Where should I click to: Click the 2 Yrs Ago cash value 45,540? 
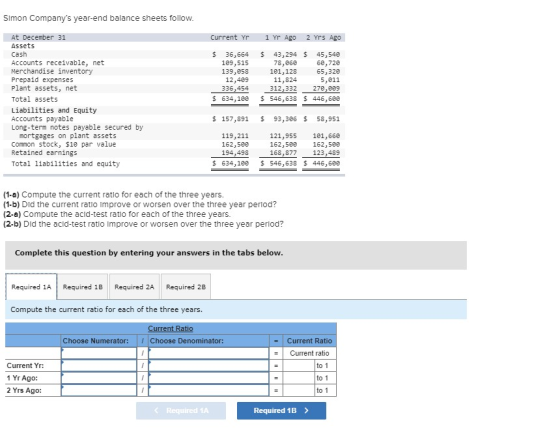click(x=328, y=54)
